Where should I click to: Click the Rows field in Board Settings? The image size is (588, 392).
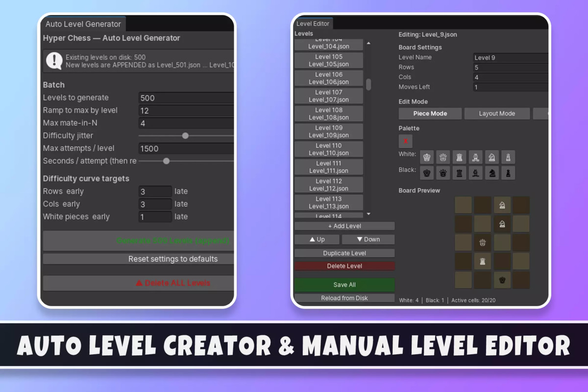(x=511, y=67)
